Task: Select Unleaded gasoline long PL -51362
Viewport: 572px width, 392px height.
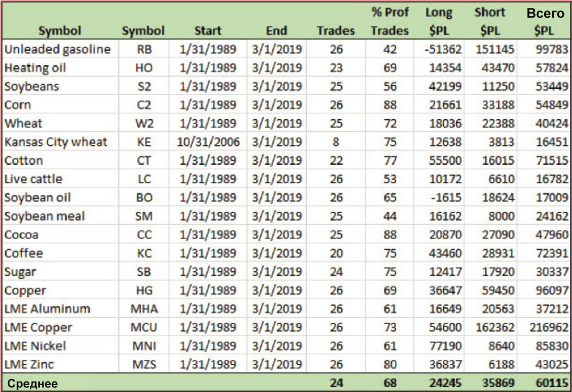Action: click(443, 49)
